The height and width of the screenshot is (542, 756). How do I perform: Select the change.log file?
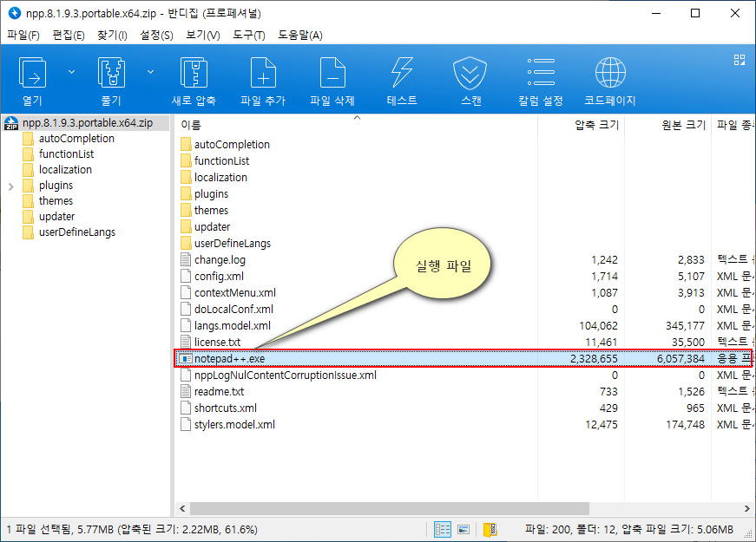(x=220, y=259)
